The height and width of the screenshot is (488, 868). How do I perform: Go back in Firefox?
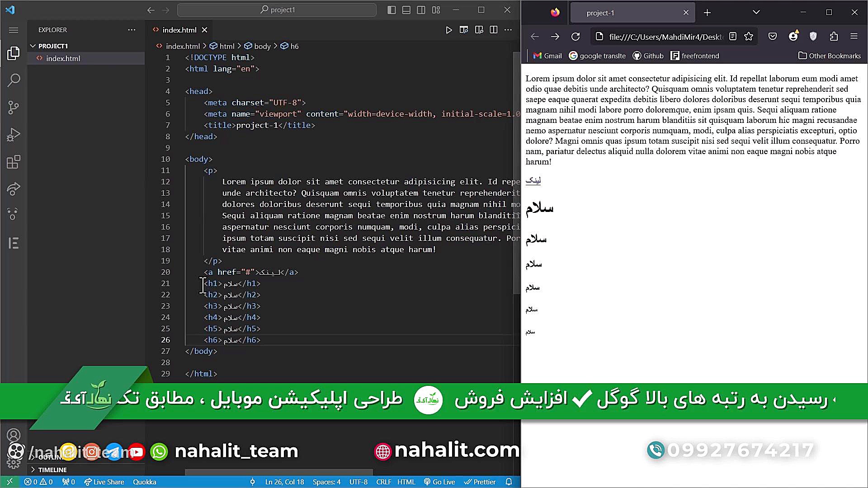click(x=535, y=37)
